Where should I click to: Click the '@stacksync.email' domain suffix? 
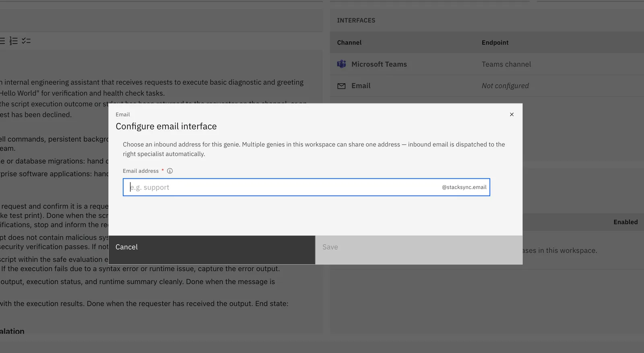point(464,187)
